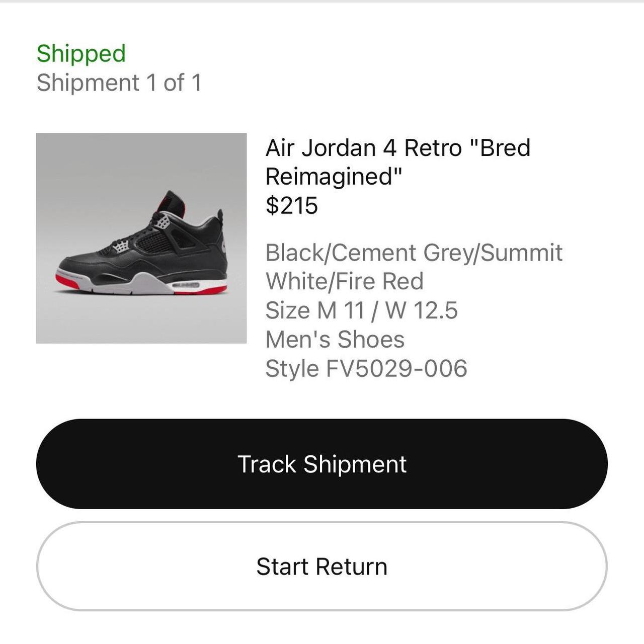
Task: Select the Style FV5029-006 text
Action: click(366, 368)
